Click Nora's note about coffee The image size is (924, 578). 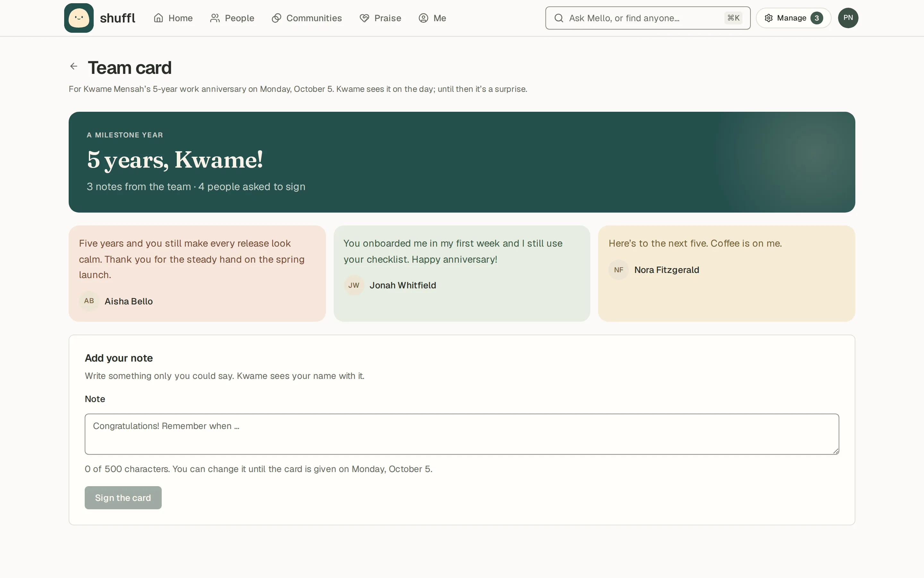point(695,243)
